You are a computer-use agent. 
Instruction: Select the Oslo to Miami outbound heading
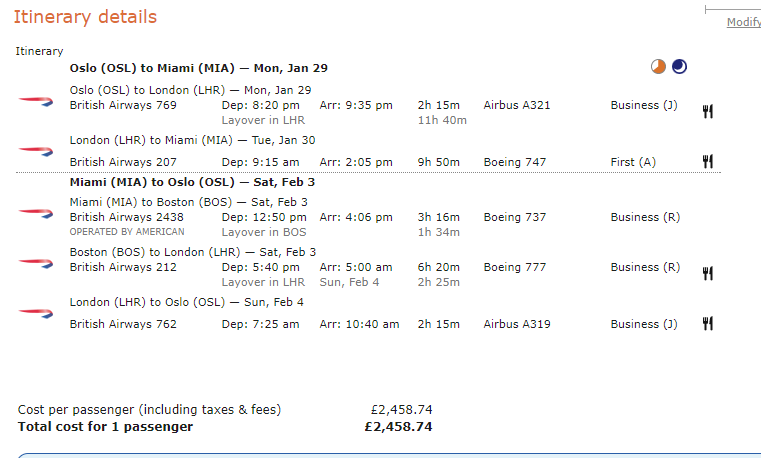(199, 68)
